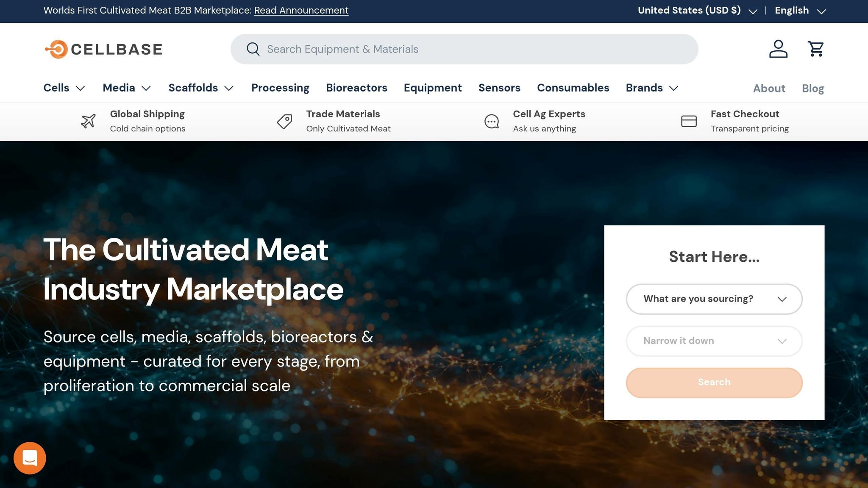Click the Trade Materials tag icon
The height and width of the screenshot is (488, 868).
[x=284, y=121]
